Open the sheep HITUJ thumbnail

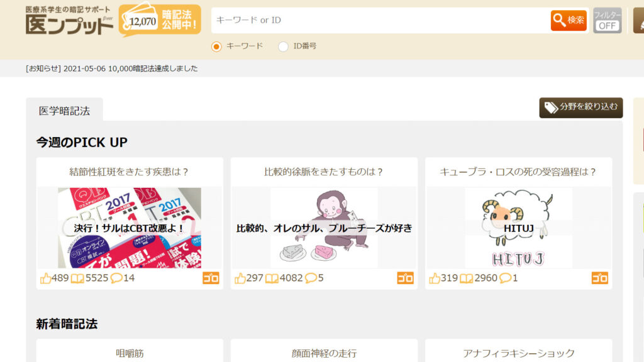click(518, 228)
